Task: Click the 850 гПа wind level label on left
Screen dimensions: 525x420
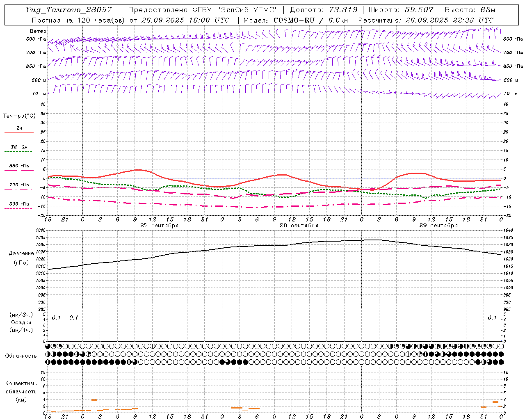Action: tap(36, 66)
